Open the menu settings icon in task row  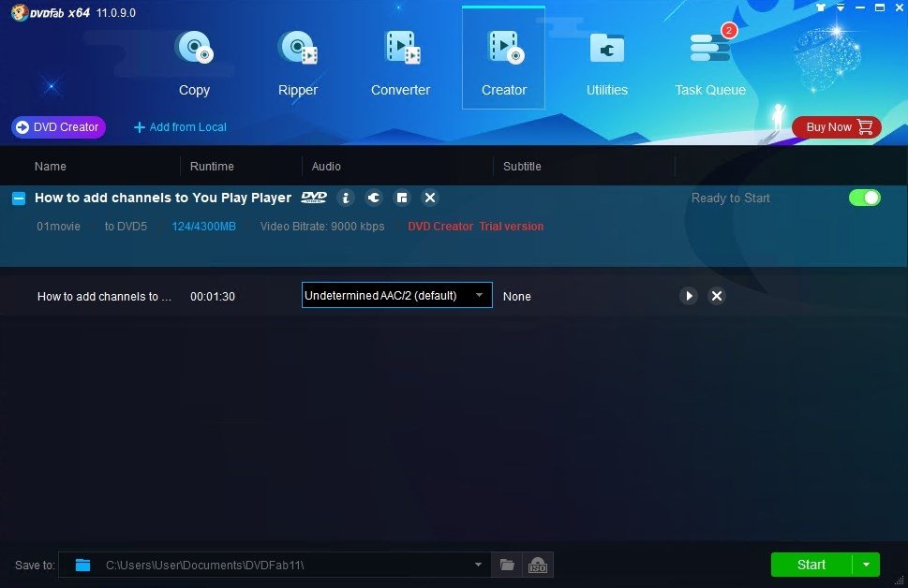pyautogui.click(x=402, y=198)
